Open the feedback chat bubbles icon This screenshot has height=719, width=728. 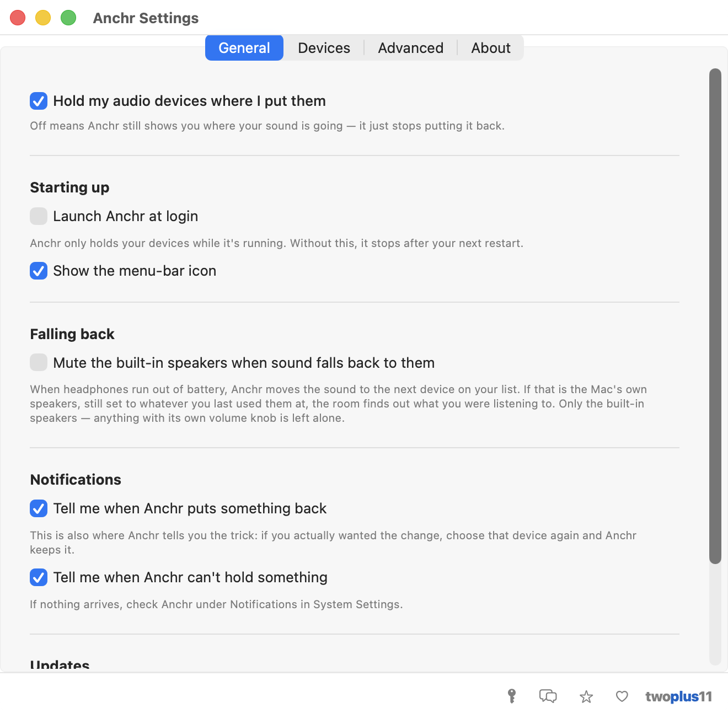[548, 696]
